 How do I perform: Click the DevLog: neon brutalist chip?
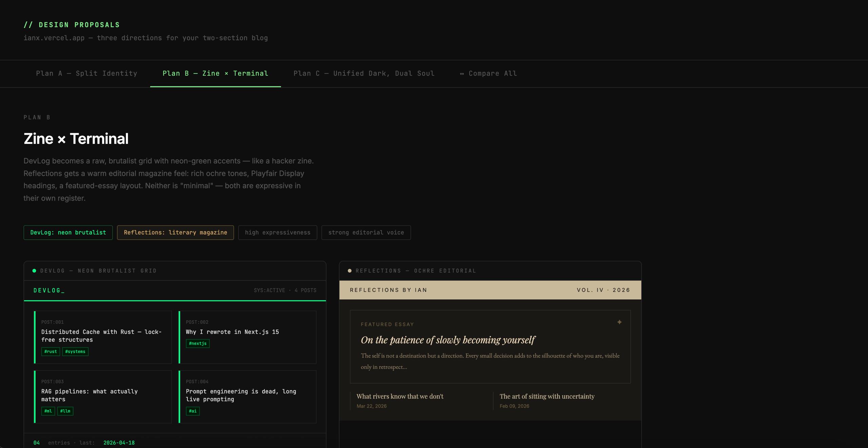[68, 232]
